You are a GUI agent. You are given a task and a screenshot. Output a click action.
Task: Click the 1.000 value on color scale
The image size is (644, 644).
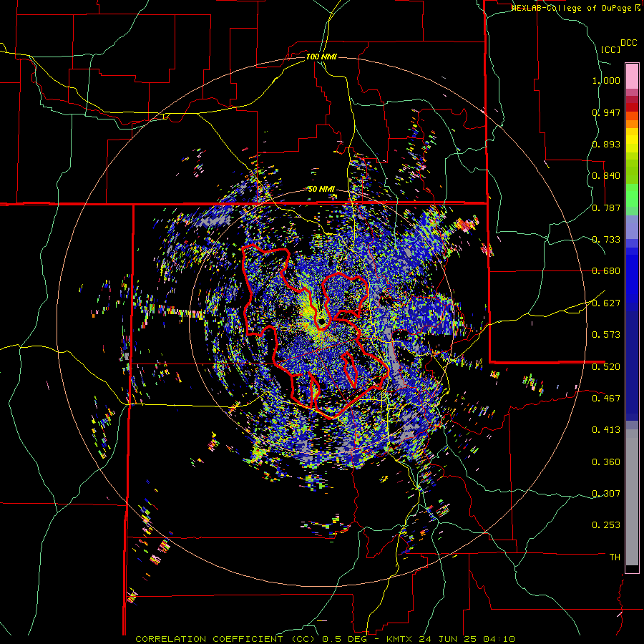click(x=606, y=80)
